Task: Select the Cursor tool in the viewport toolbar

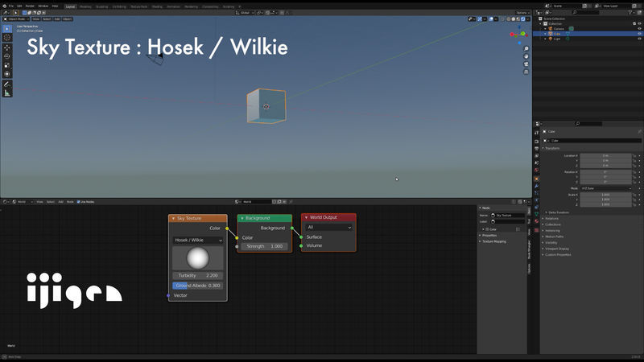Action: [7, 38]
